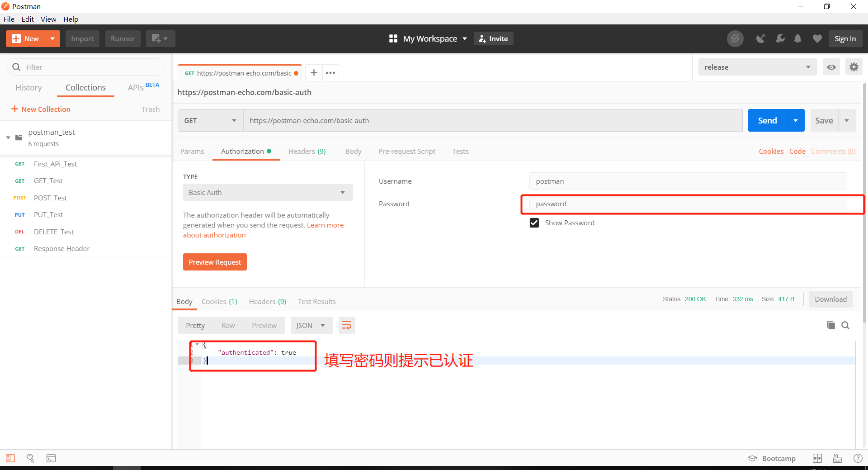The image size is (868, 470).
Task: Click the heart icon in header
Action: (817, 39)
